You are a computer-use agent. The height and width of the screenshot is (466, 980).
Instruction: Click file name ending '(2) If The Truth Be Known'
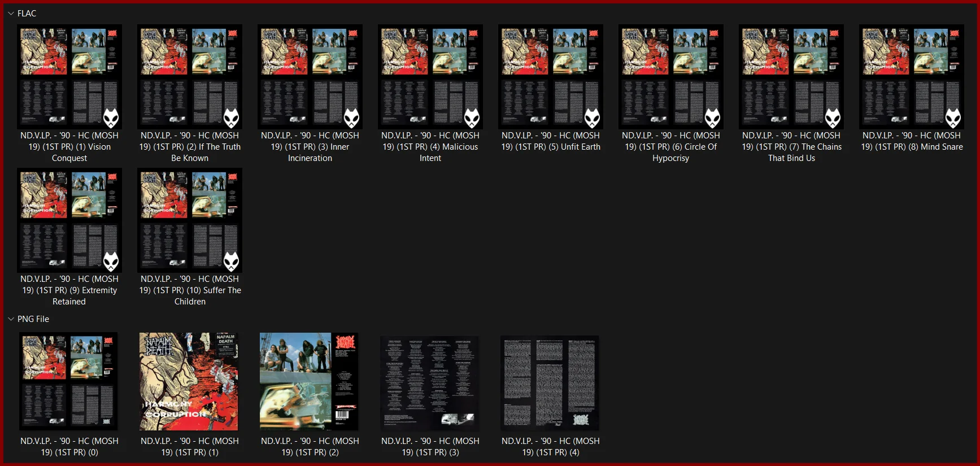click(x=190, y=147)
